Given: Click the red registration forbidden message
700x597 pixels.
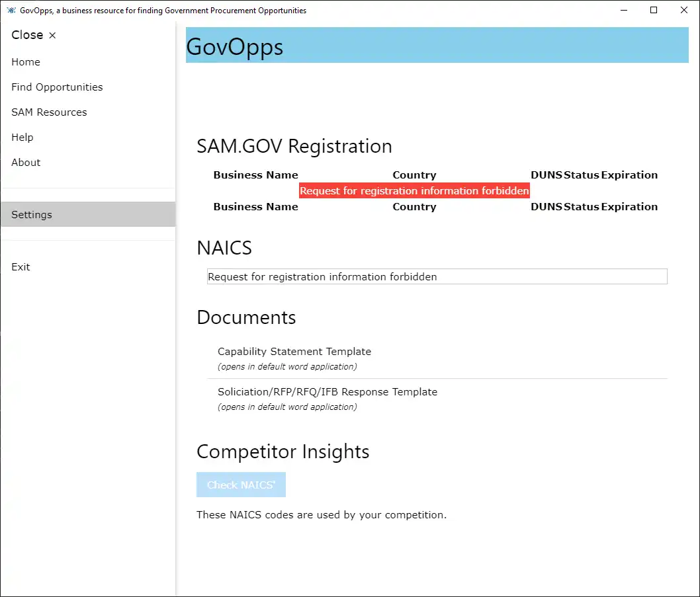Looking at the screenshot, I should coord(414,190).
